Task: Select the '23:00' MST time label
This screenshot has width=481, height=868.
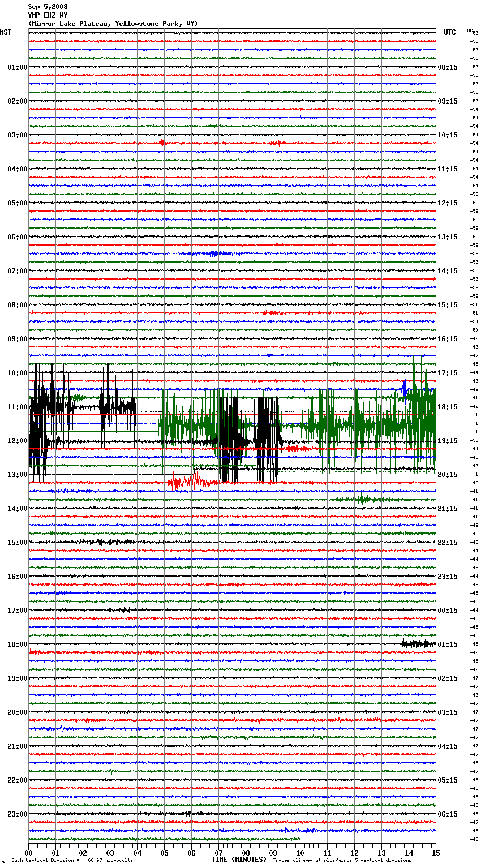Action: click(18, 814)
